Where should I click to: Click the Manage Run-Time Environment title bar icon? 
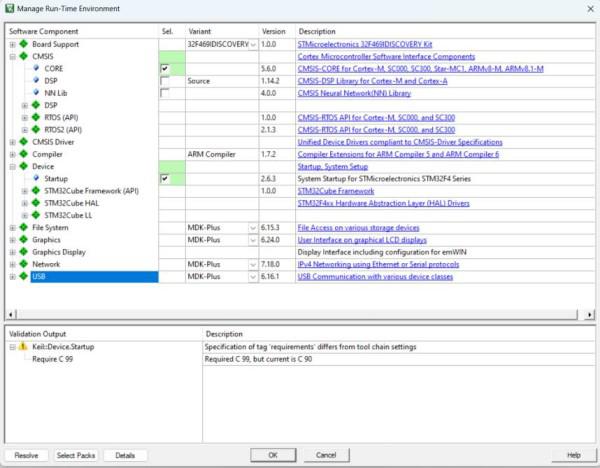coord(10,8)
